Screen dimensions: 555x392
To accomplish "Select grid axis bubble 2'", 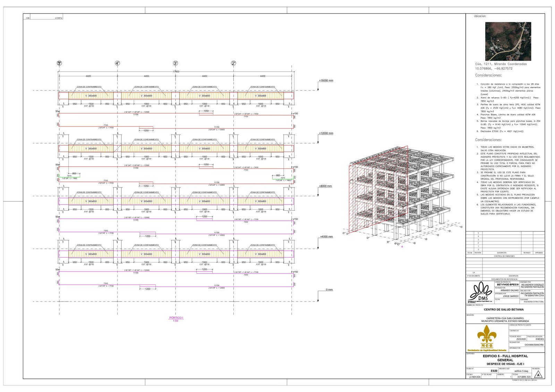I will click(233, 63).
